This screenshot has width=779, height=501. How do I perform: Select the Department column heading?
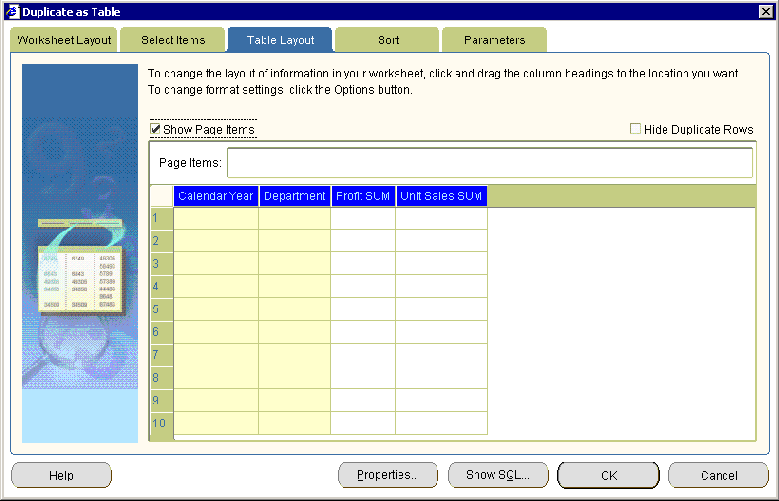click(x=295, y=196)
